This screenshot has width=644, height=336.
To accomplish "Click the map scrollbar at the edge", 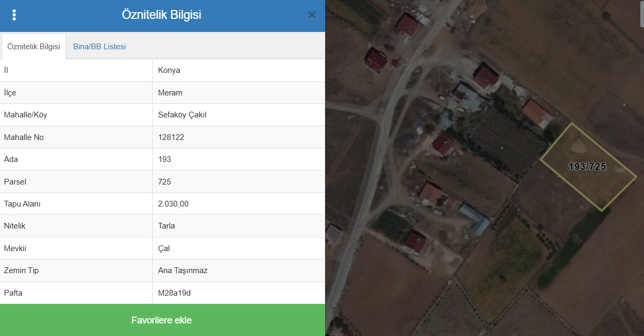I will coord(641,14).
